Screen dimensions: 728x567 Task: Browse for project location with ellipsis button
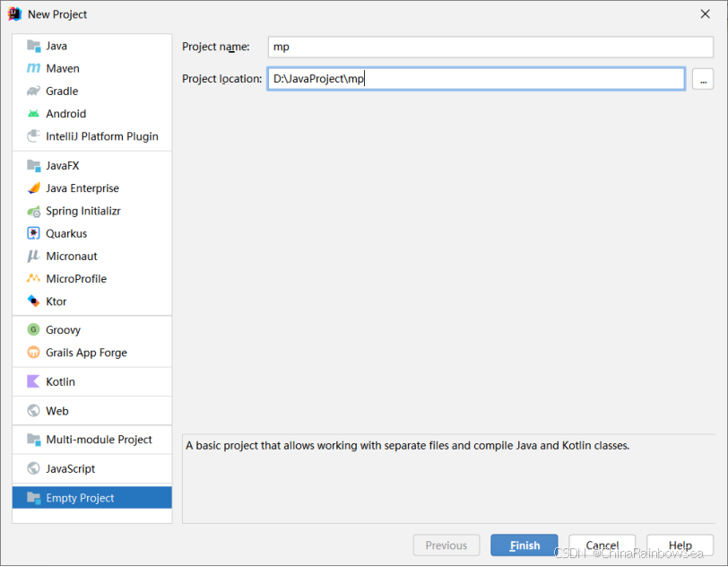[x=703, y=79]
